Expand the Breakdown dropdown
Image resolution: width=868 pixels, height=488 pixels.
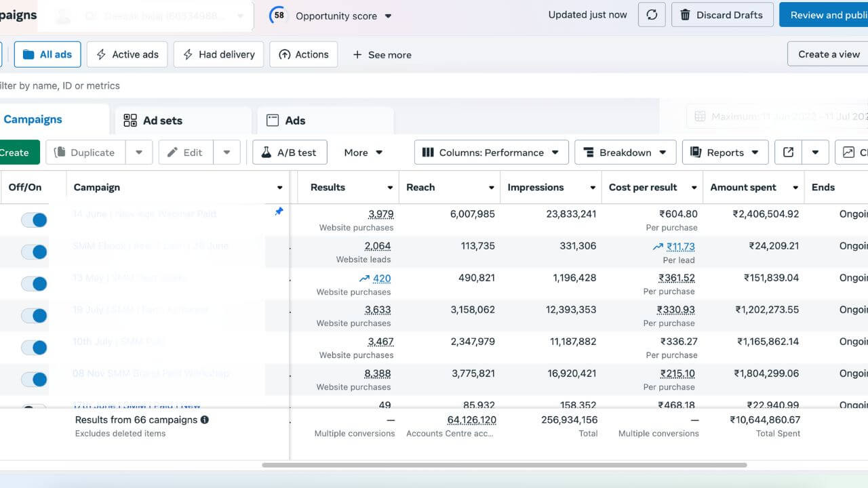625,152
